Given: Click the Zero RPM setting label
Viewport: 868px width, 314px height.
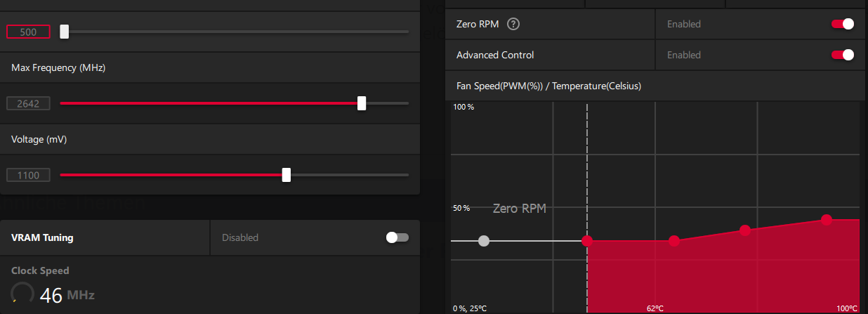Looking at the screenshot, I should pyautogui.click(x=478, y=24).
